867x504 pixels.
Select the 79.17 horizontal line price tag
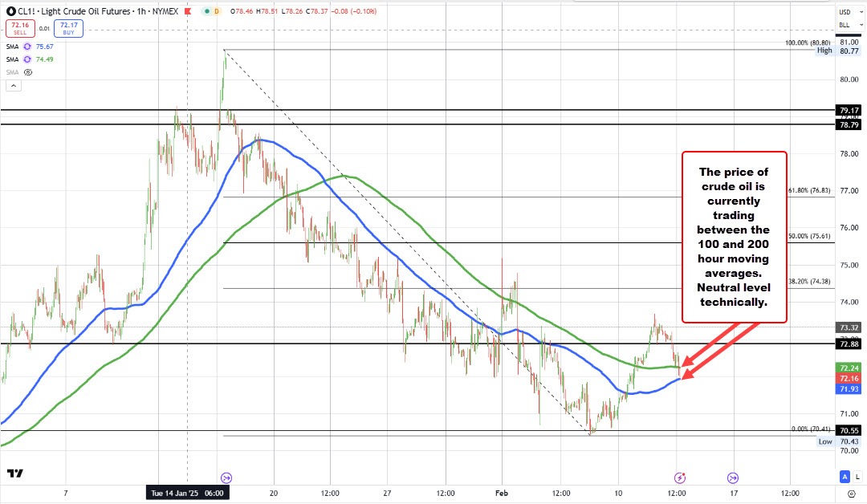point(849,111)
